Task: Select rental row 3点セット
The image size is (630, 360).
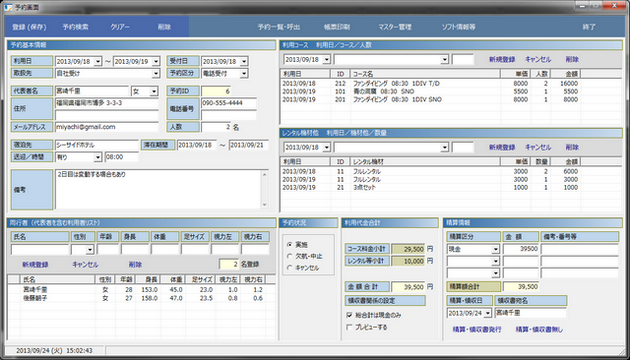Action: (431, 188)
